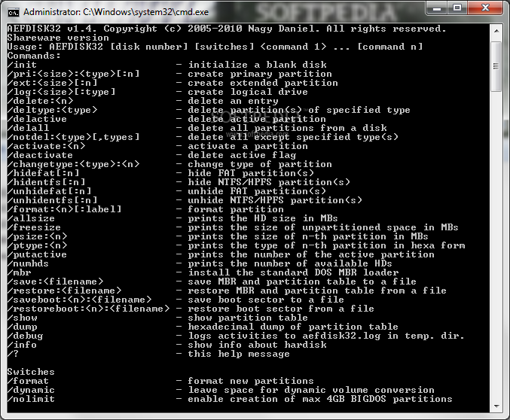Close the cmd.exe console window

pos(485,8)
